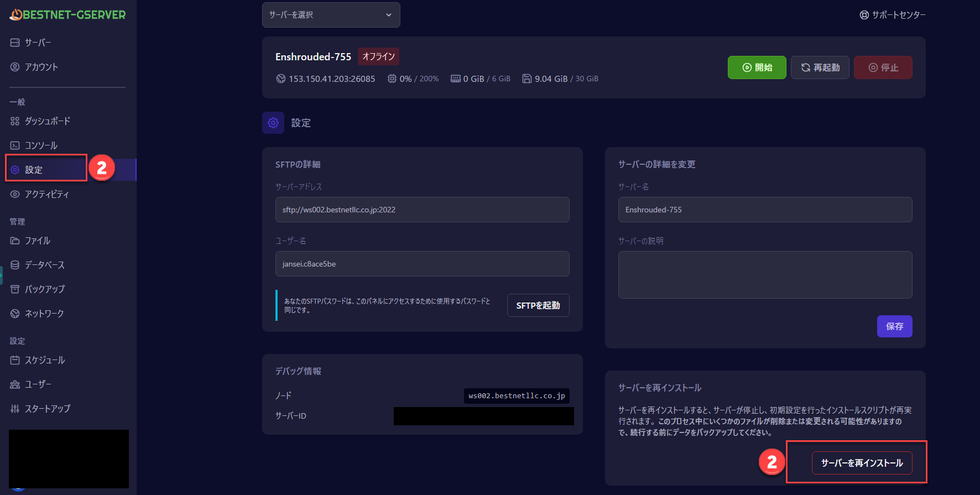Click the server description text area
Viewport: 980px width, 495px height.
[x=765, y=275]
